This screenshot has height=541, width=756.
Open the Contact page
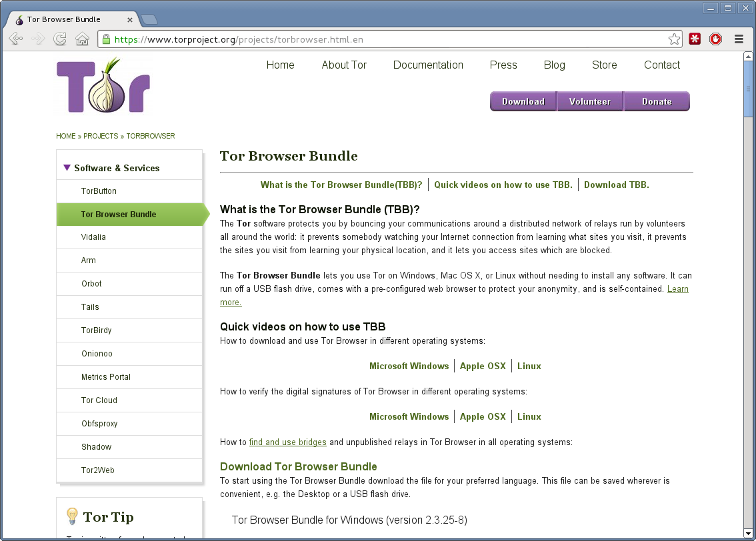[662, 65]
